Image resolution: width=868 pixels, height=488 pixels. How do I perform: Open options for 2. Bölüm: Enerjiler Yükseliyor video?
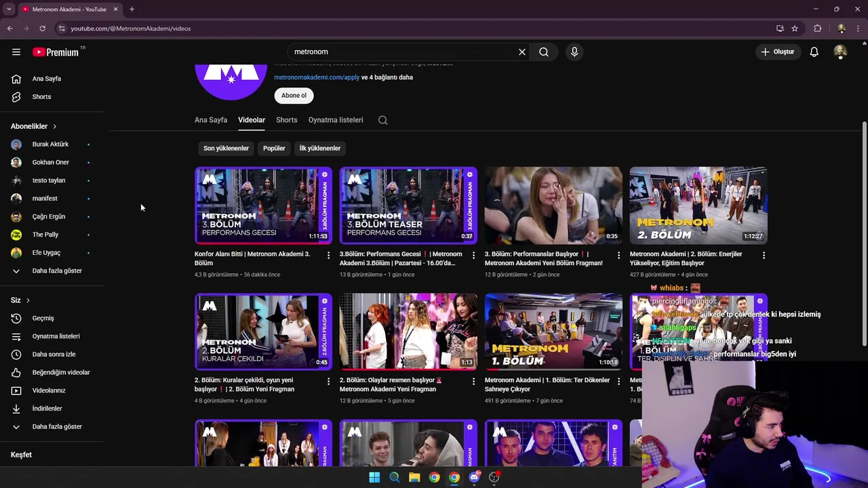point(764,256)
